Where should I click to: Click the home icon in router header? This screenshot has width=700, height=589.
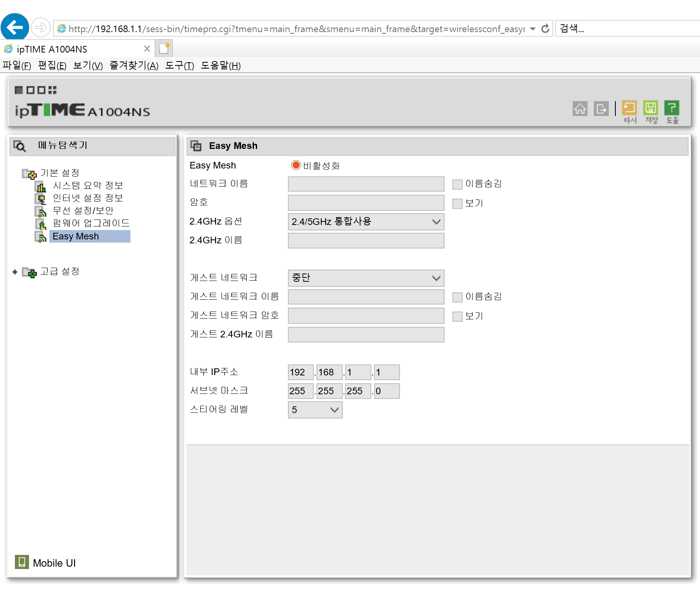click(x=580, y=109)
